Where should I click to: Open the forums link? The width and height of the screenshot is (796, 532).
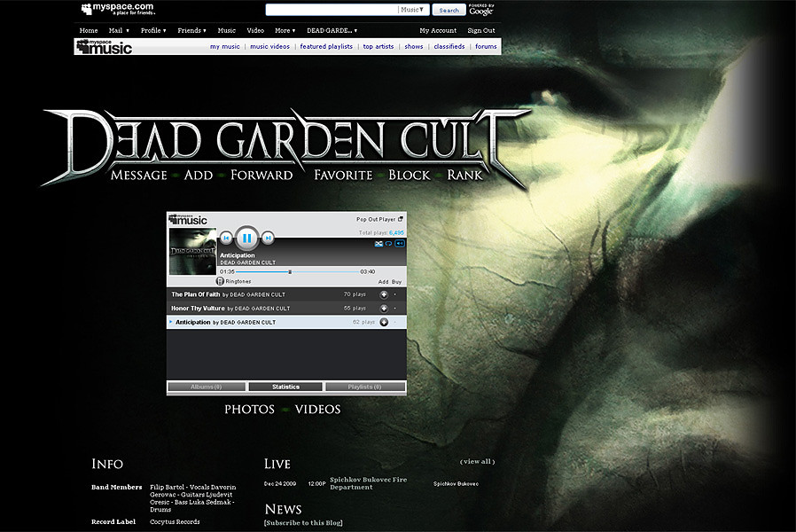(x=486, y=46)
